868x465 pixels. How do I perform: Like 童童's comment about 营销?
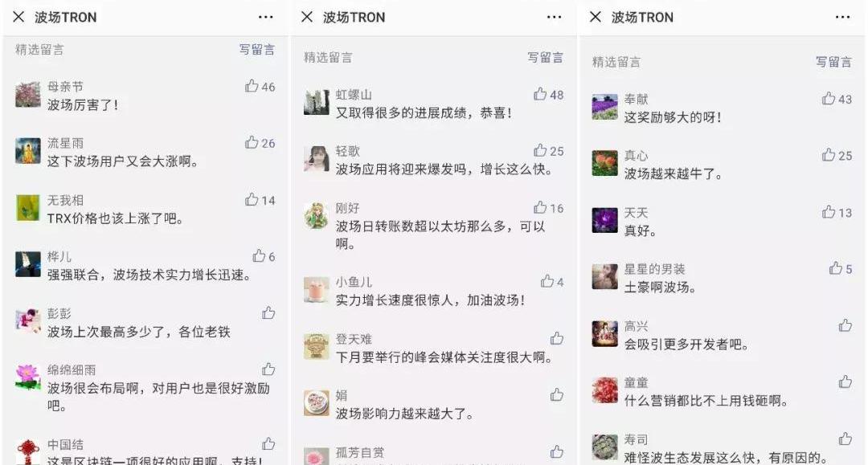(x=845, y=381)
